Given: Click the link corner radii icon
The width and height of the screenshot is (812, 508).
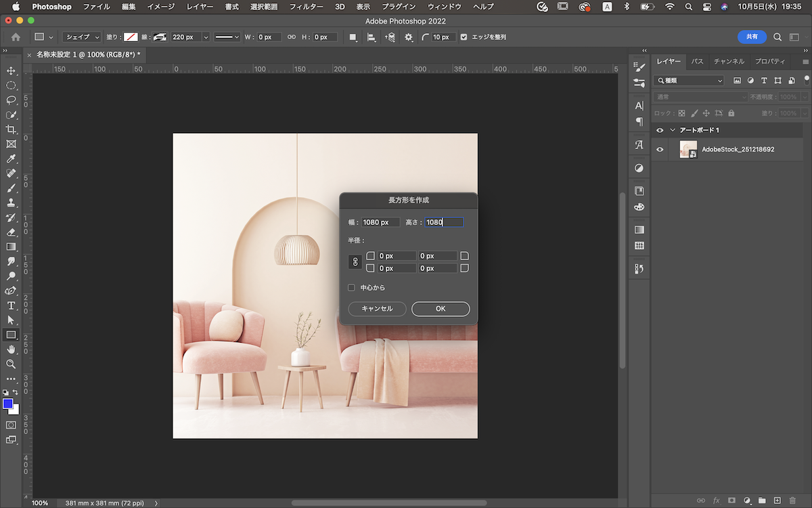Looking at the screenshot, I should (x=355, y=262).
